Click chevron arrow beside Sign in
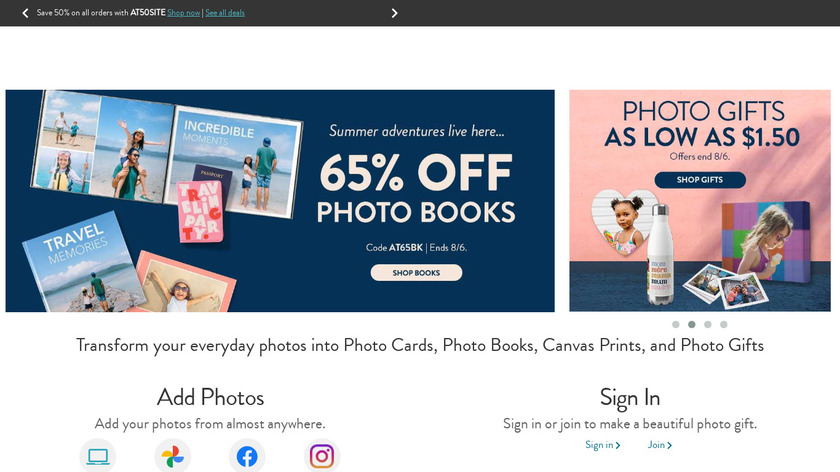This screenshot has width=840, height=472. 618,445
